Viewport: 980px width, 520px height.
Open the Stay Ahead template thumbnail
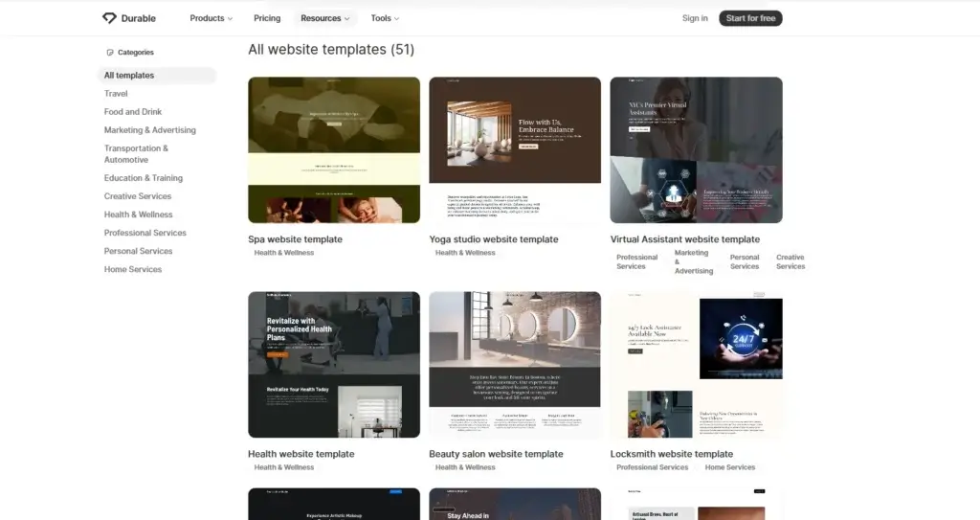click(x=515, y=504)
